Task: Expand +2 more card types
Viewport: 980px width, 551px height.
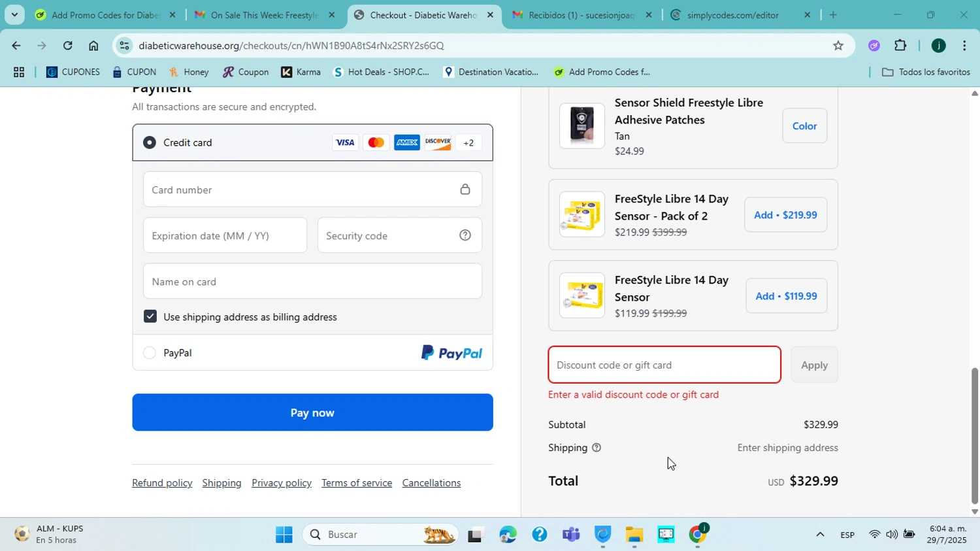Action: [468, 142]
